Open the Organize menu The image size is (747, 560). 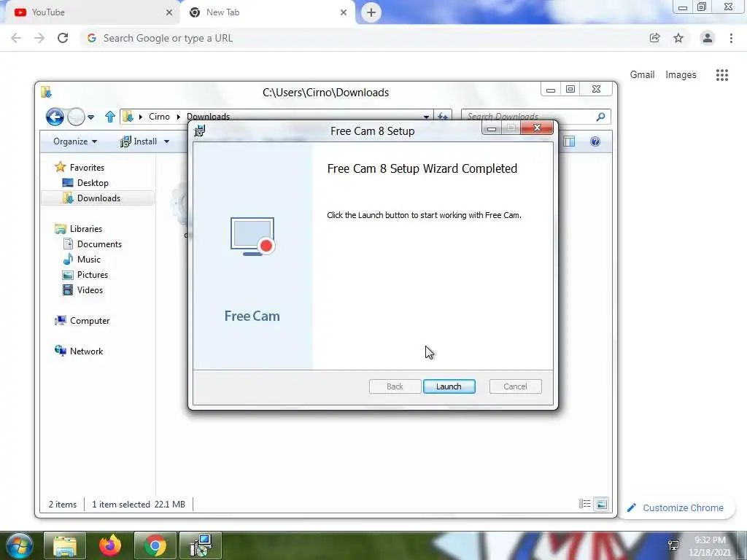[75, 141]
